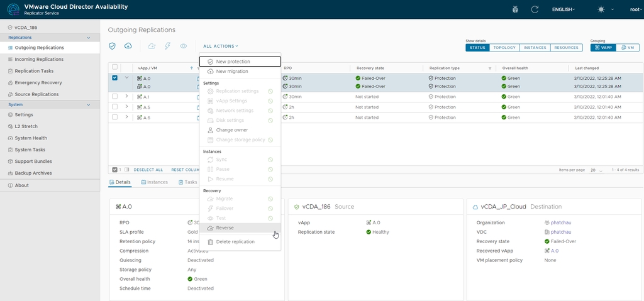The height and width of the screenshot is (301, 644).
Task: Toggle the select-all header checkbox
Action: 114,67
